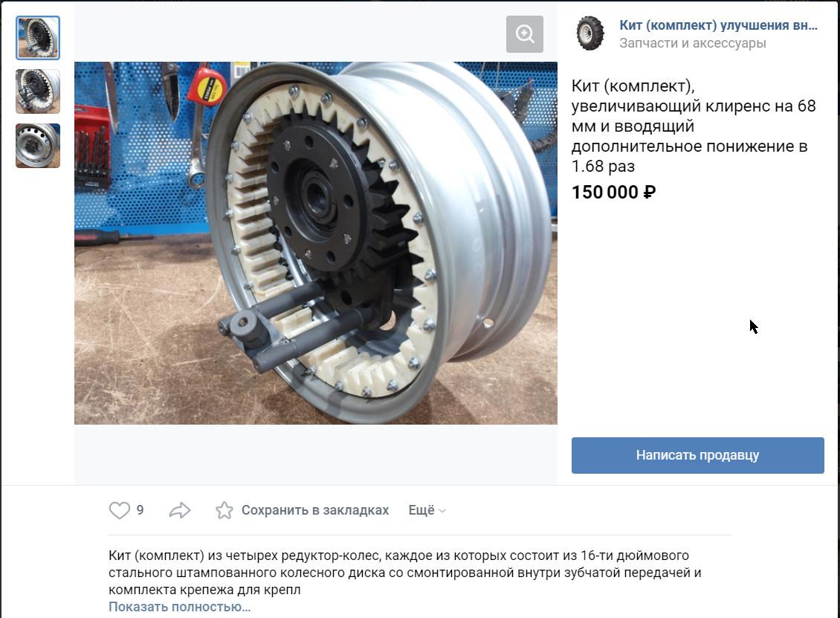This screenshot has height=618, width=840.
Task: Open the Кит (комплект) улучшения group link
Action: 718,25
